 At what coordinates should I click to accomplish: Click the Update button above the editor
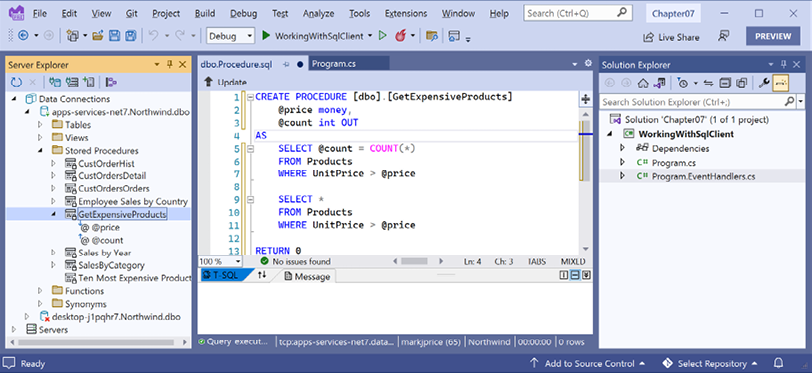click(225, 82)
